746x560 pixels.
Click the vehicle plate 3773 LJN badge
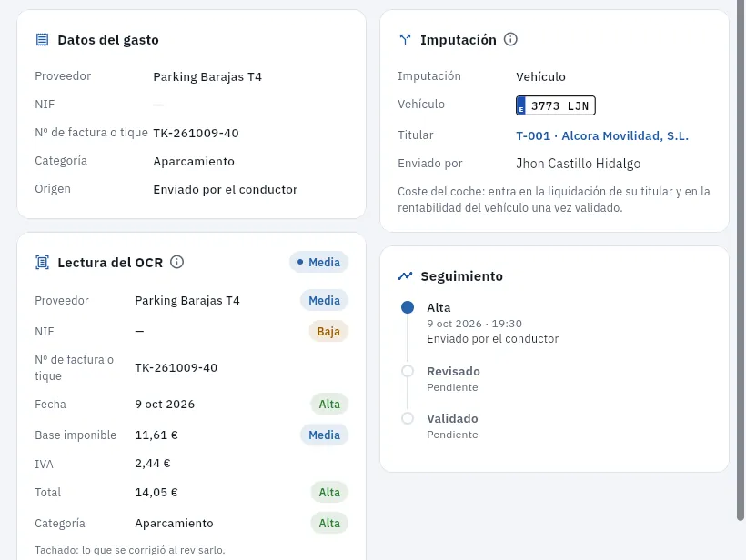click(x=556, y=105)
